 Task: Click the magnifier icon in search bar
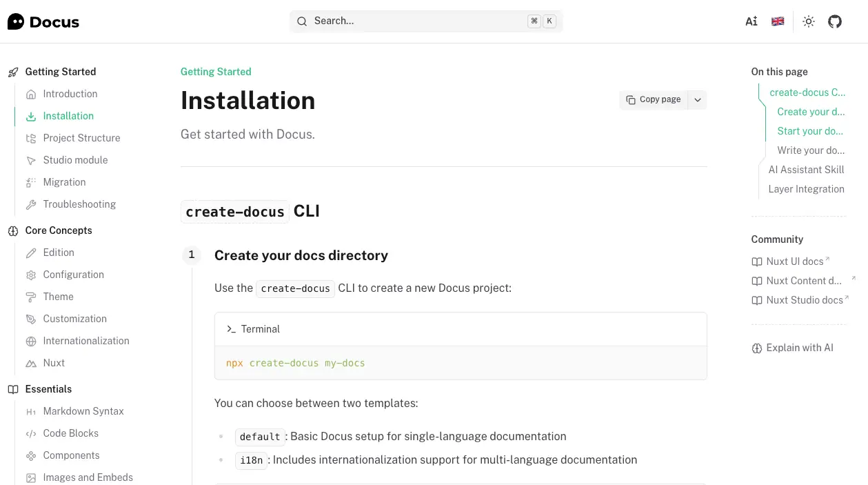[x=302, y=21]
